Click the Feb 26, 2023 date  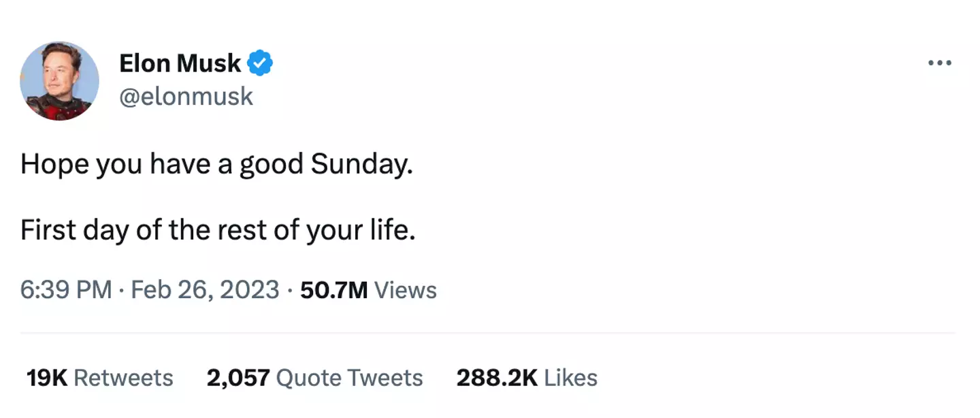point(205,290)
